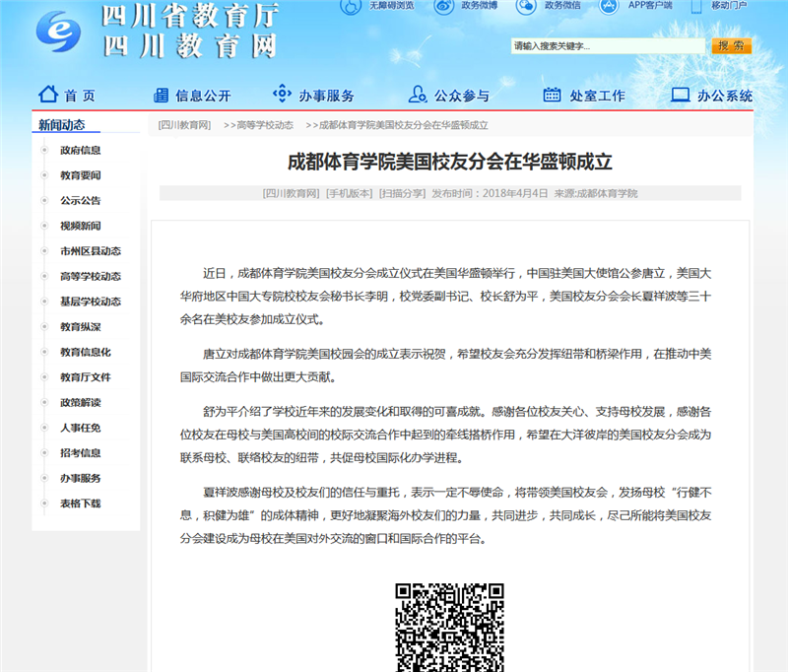The width and height of the screenshot is (788, 672).
Task: Click the 四川省教育厅 四川教育网 site title banner
Action: 190,32
